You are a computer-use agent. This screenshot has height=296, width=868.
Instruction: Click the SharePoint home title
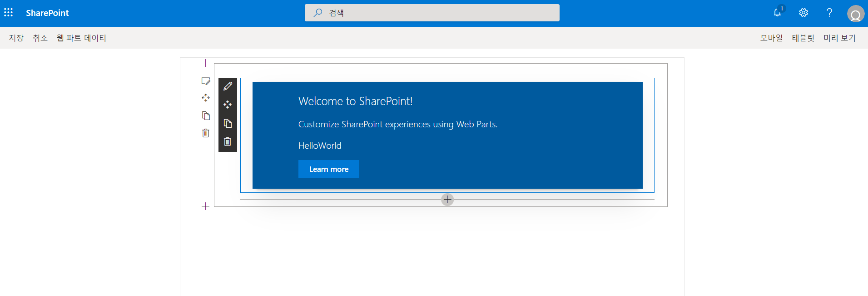(47, 13)
